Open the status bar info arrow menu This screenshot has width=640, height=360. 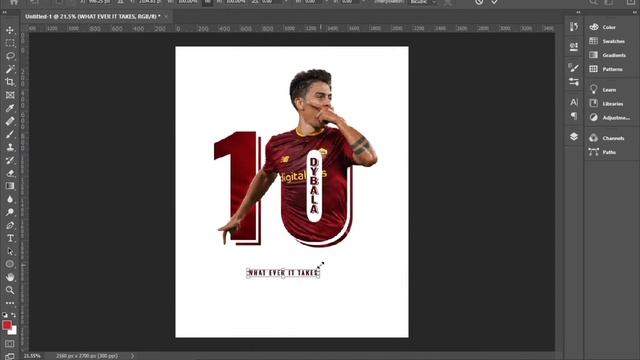[x=132, y=356]
